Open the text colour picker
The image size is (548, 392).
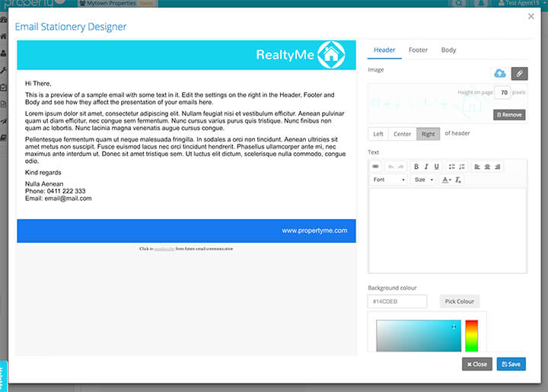[446, 180]
